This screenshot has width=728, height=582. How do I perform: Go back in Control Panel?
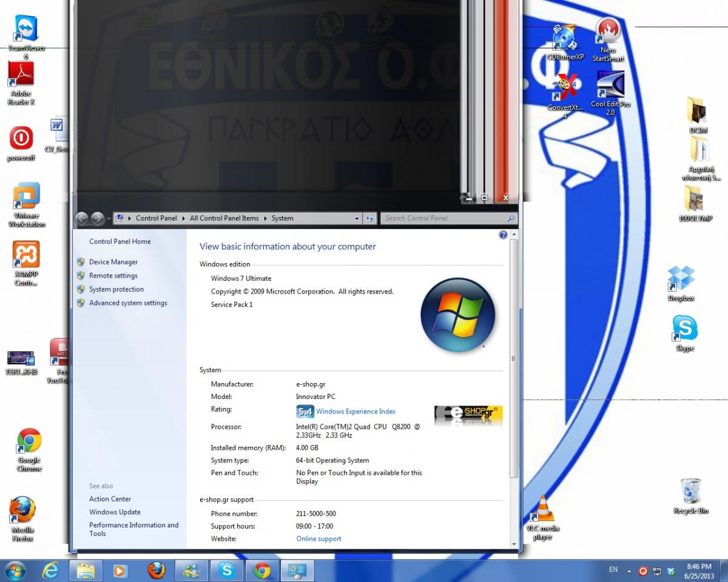(82, 218)
